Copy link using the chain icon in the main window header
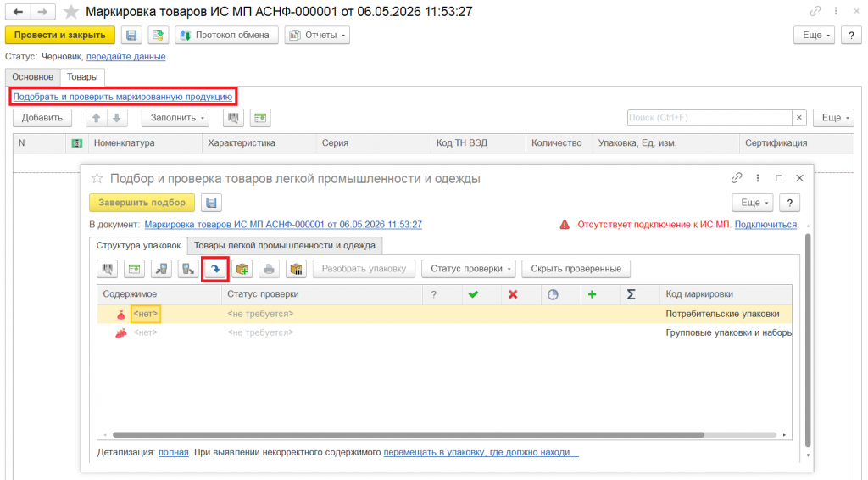 point(815,11)
